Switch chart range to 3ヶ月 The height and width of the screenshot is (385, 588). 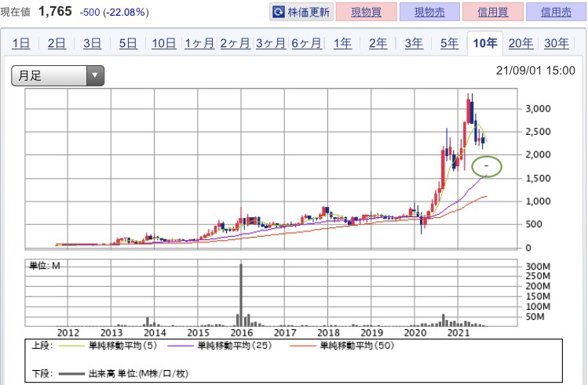271,43
